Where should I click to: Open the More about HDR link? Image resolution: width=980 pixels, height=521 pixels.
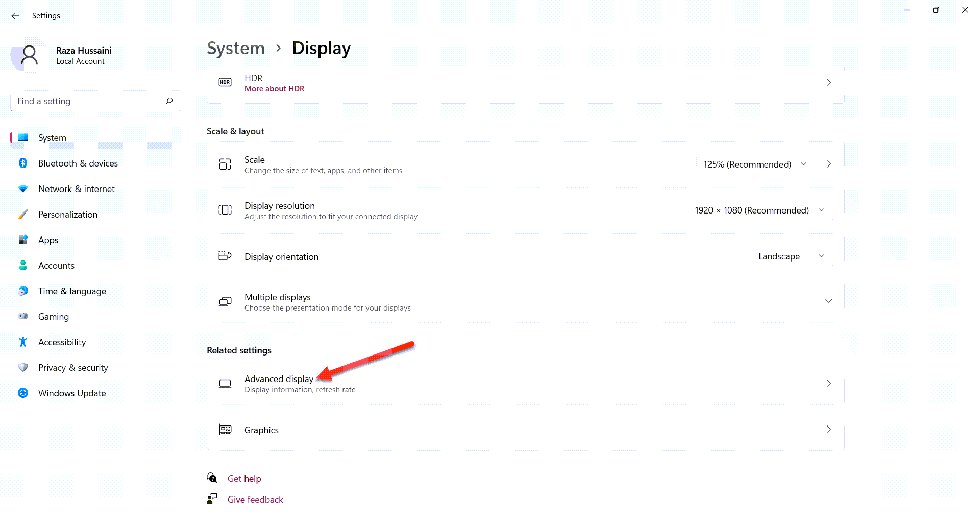coord(274,89)
